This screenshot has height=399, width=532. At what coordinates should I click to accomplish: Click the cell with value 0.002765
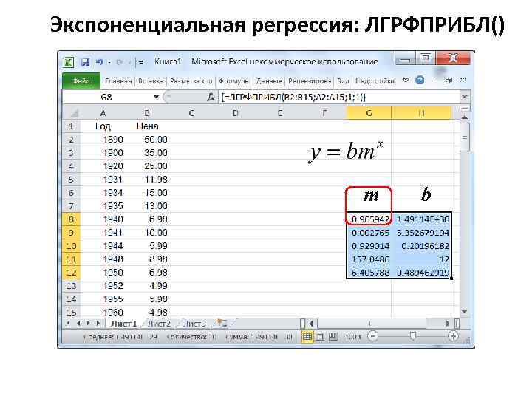tap(369, 233)
